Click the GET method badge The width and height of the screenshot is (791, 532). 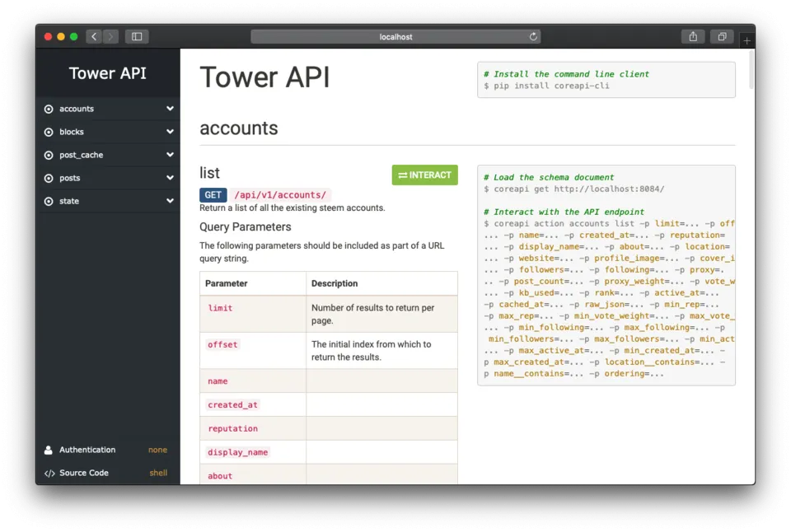coord(213,194)
